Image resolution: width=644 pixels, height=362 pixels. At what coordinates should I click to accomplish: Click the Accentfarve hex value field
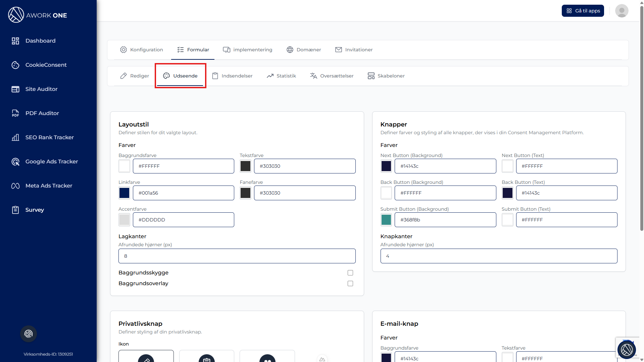(183, 220)
